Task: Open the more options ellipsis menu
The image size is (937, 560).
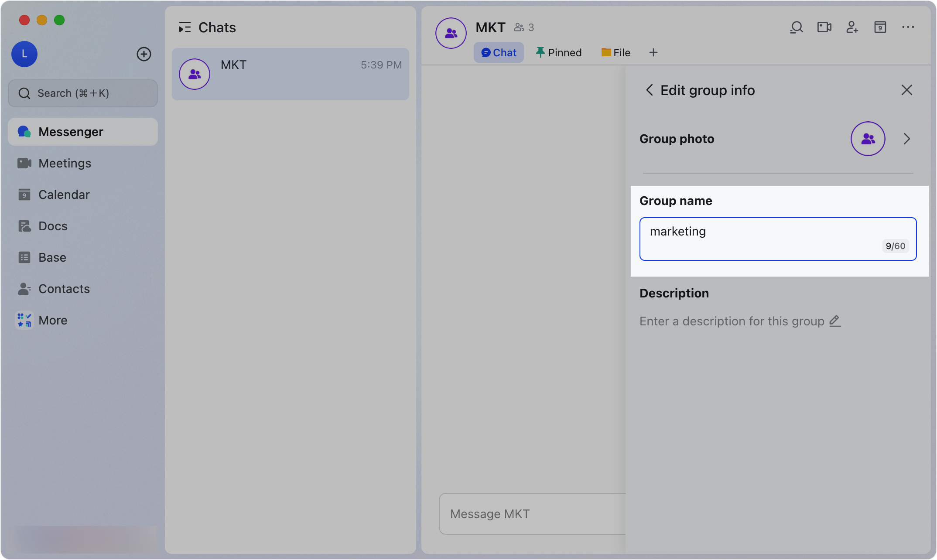Action: (908, 27)
